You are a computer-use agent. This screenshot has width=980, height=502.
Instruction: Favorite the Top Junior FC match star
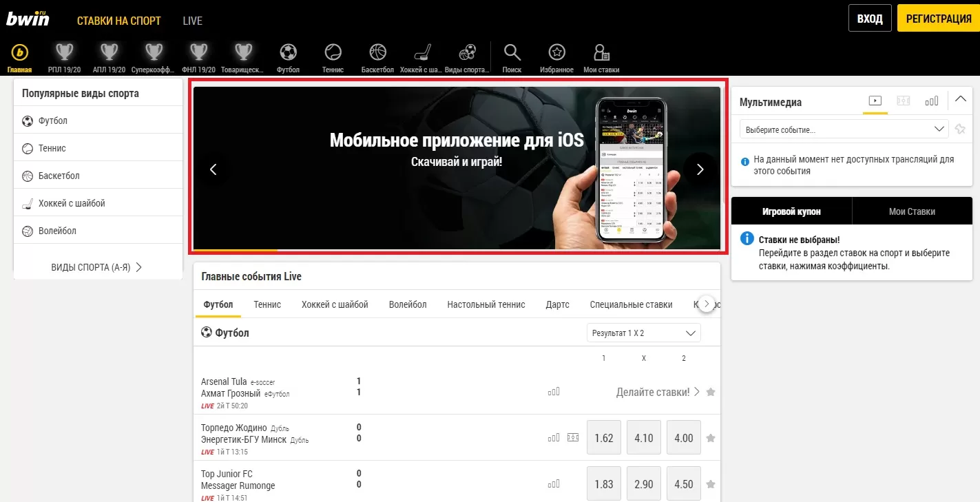pyautogui.click(x=711, y=484)
